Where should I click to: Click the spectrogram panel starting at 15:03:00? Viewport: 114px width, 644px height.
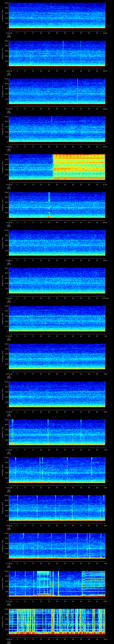click(57, 432)
